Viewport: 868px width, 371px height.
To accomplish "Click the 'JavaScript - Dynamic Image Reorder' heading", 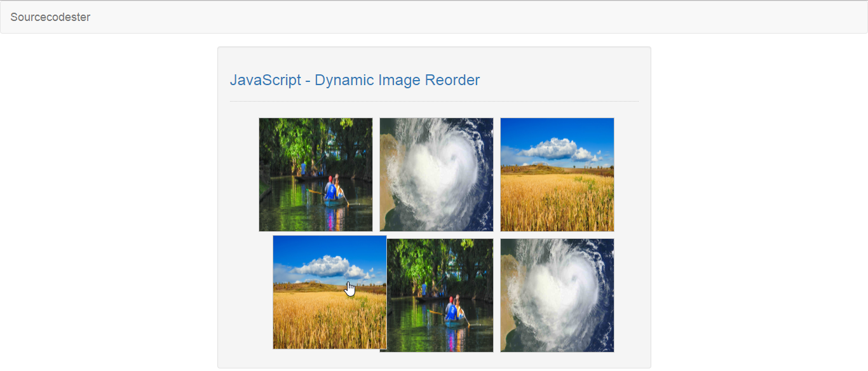I will click(355, 80).
